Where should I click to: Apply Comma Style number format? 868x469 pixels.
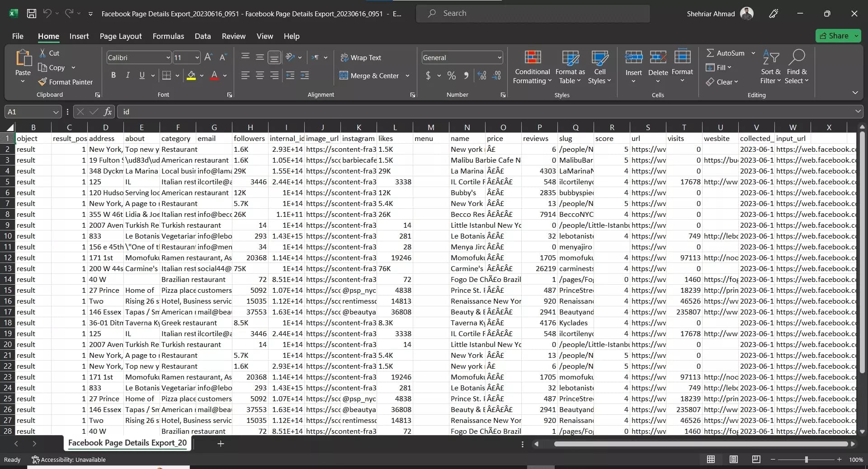click(466, 75)
